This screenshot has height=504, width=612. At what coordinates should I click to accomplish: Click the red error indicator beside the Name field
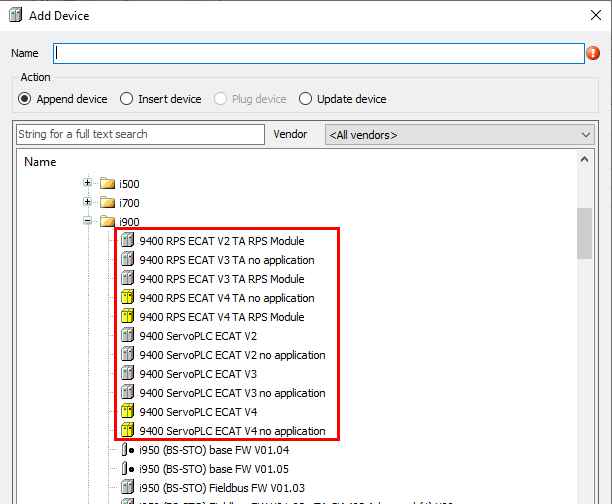tap(593, 54)
